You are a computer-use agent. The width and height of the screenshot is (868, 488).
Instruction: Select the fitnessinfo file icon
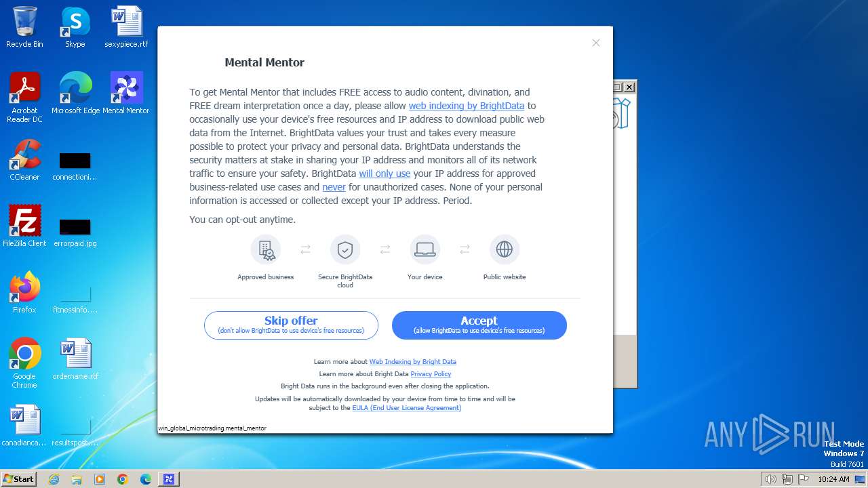75,300
